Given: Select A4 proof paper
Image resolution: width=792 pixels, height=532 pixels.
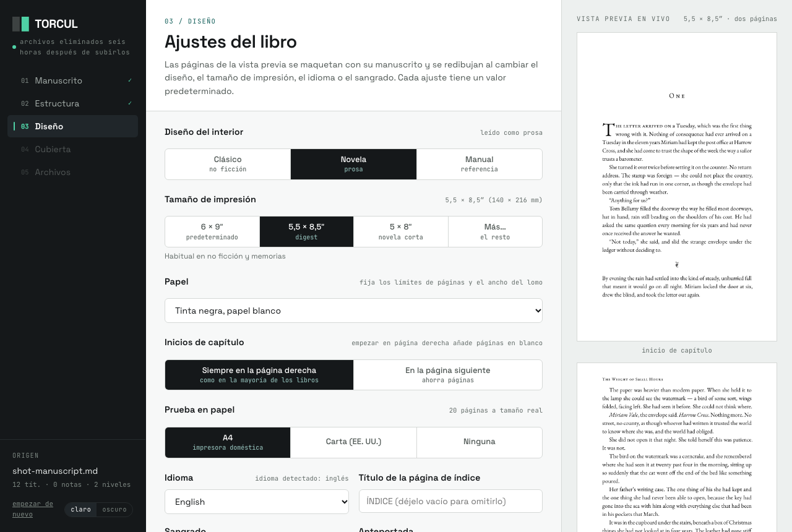Looking at the screenshot, I should click(x=228, y=442).
